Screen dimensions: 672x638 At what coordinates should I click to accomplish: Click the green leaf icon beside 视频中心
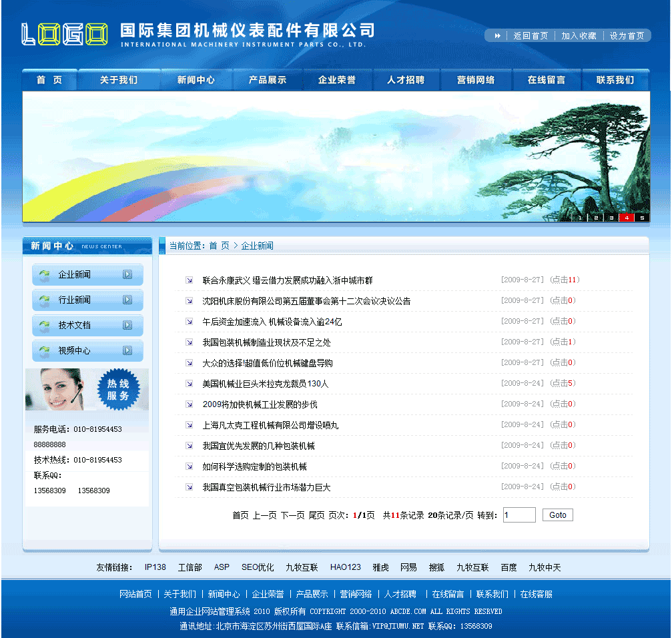pos(44,351)
